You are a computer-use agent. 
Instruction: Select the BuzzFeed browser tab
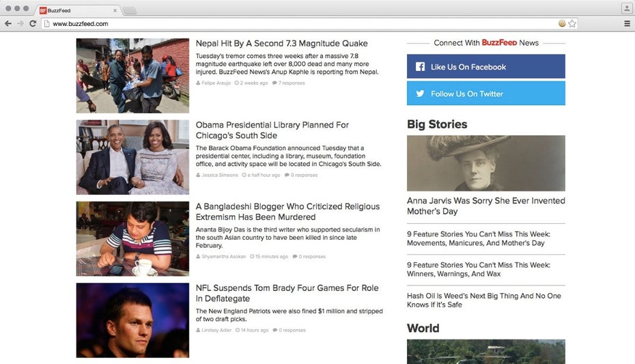[x=78, y=10]
